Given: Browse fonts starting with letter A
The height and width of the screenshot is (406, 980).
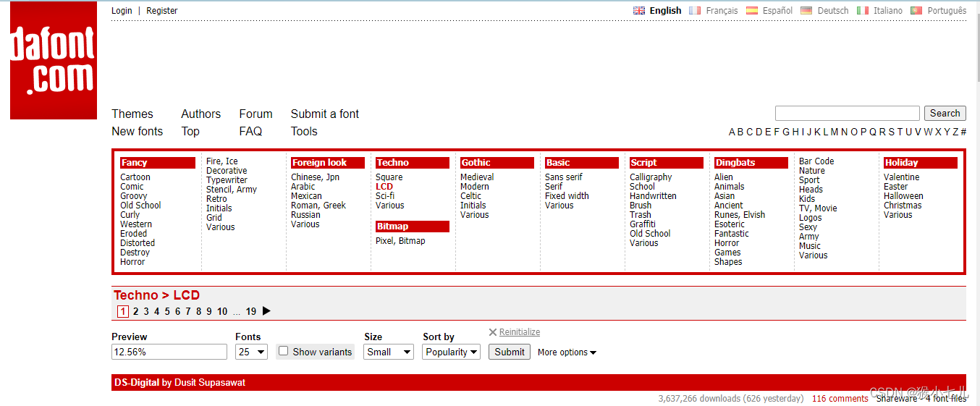Looking at the screenshot, I should [732, 132].
